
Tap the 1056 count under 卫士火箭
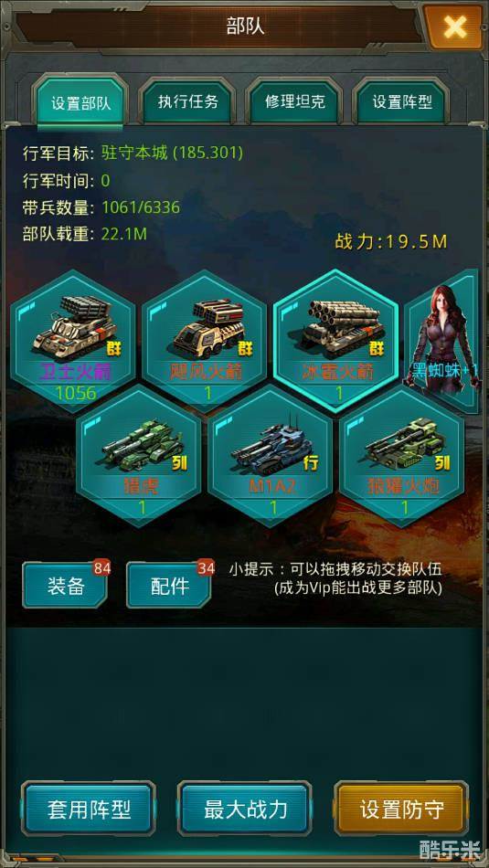coord(75,393)
